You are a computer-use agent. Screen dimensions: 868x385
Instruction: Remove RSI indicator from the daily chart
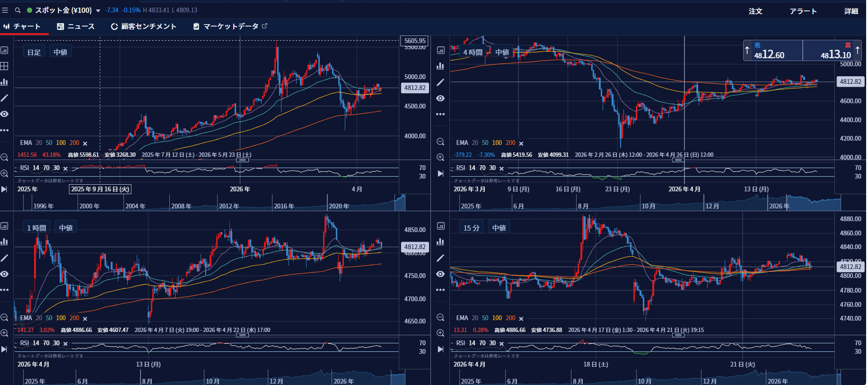coord(65,169)
